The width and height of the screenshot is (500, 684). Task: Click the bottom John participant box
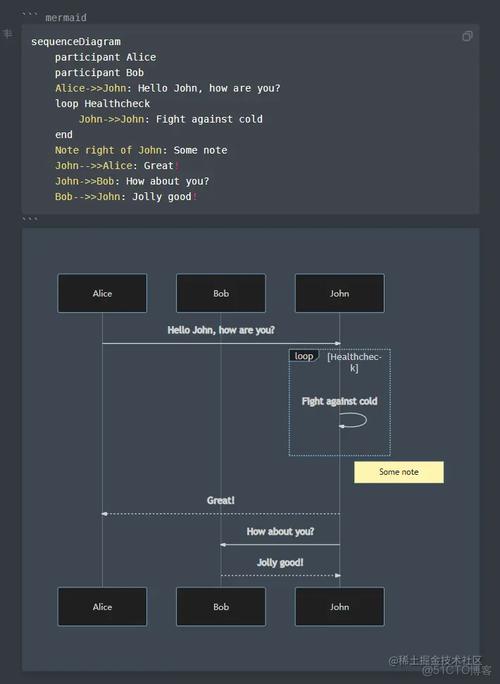coord(339,606)
